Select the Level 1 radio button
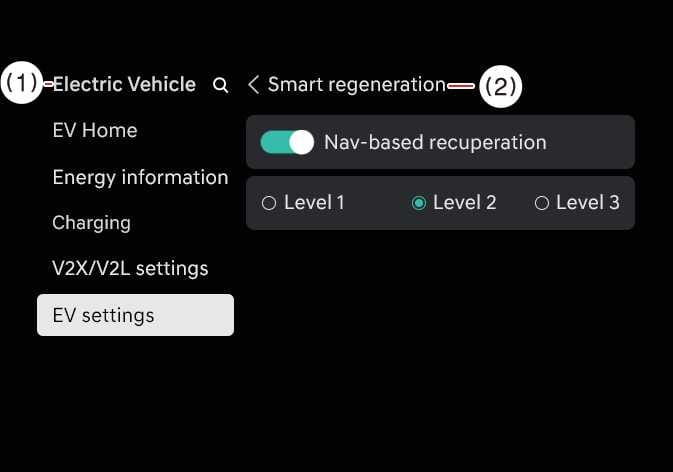This screenshot has height=472, width=673. [268, 203]
